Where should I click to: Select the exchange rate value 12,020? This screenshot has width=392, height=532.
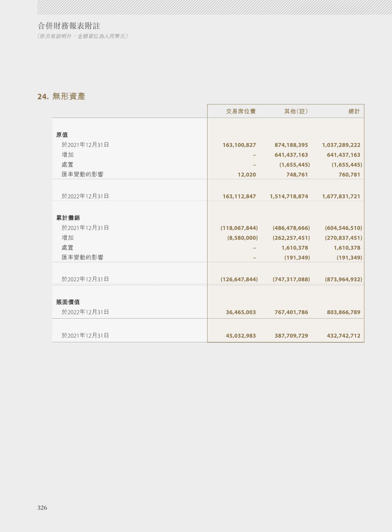[x=247, y=175]
